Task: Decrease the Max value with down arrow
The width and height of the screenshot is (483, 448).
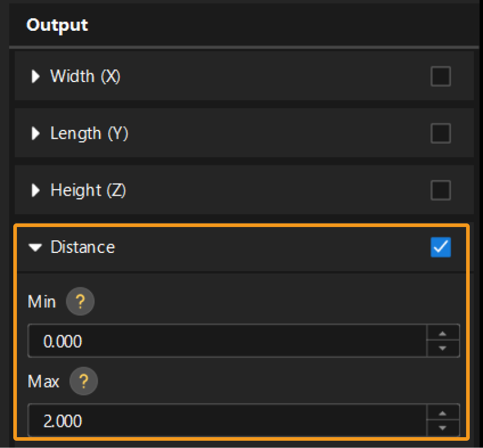Action: pos(443,428)
